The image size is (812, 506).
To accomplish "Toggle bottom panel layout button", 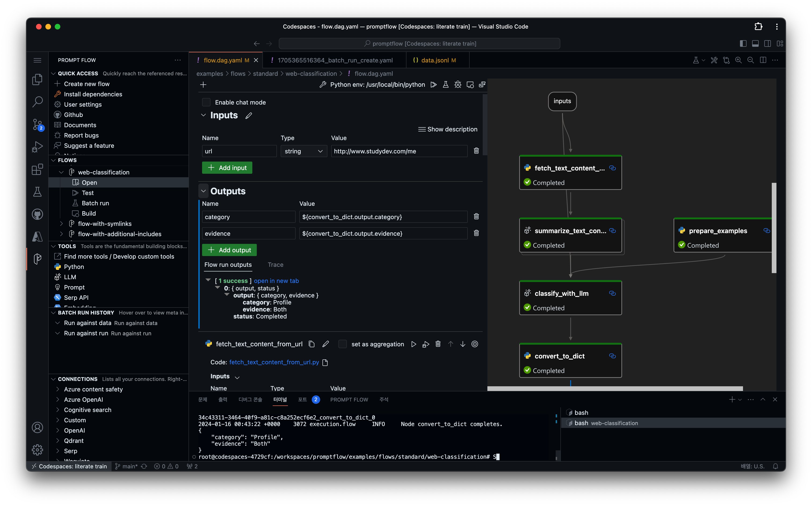I will [x=755, y=43].
